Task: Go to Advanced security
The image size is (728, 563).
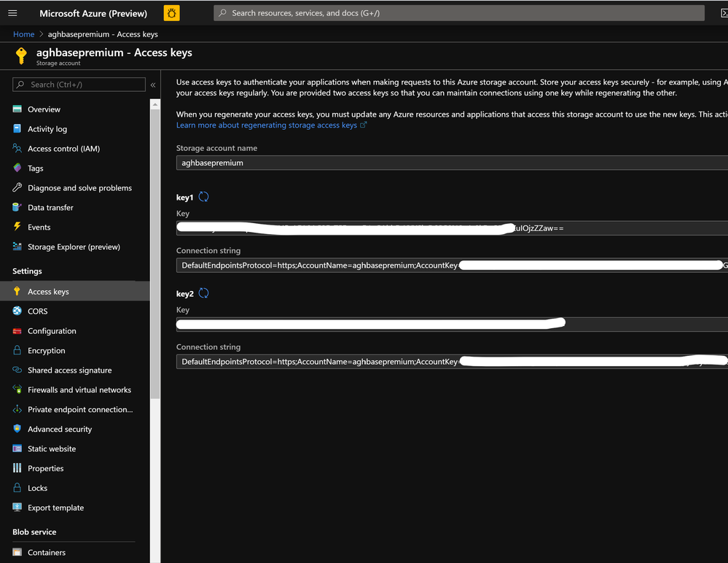Action: (x=74, y=429)
